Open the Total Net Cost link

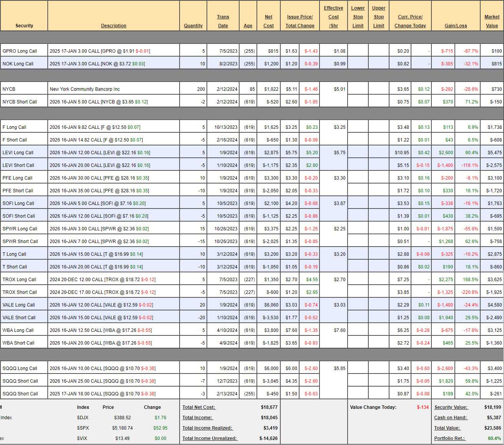tap(199, 407)
